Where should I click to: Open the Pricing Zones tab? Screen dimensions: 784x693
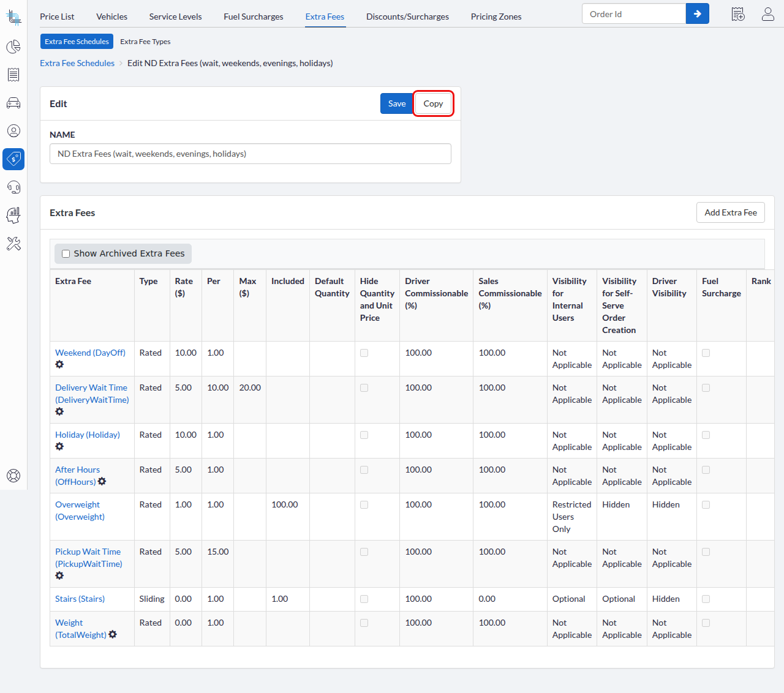click(x=496, y=17)
